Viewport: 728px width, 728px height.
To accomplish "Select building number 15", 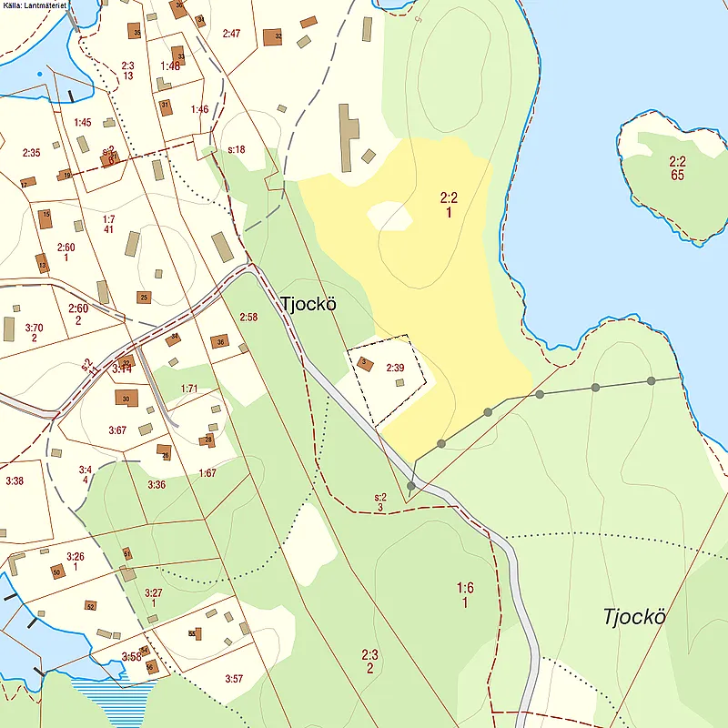I will pos(45,218).
